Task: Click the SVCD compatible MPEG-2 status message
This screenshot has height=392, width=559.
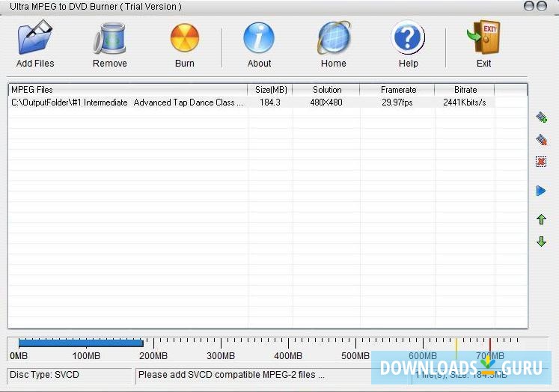Action: point(231,375)
